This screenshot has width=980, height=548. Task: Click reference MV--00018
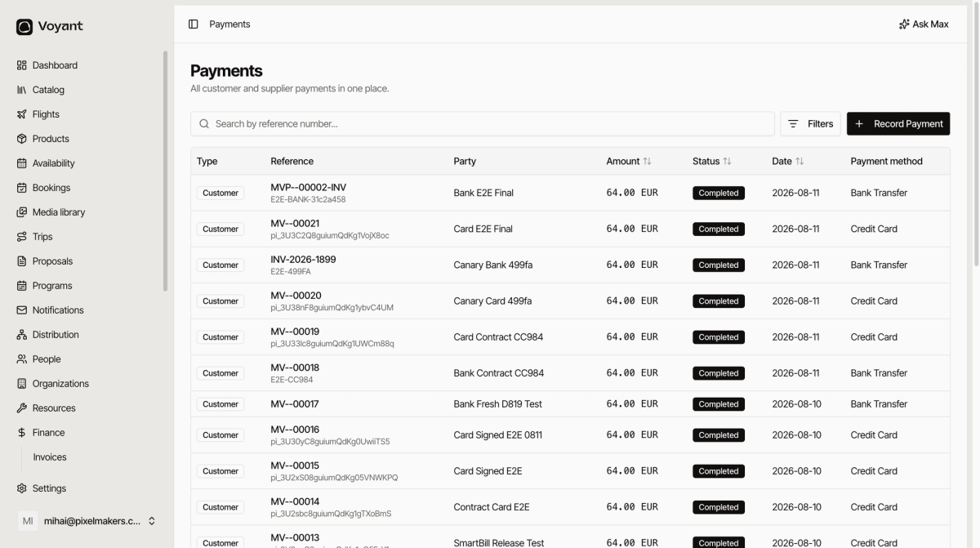click(x=295, y=368)
